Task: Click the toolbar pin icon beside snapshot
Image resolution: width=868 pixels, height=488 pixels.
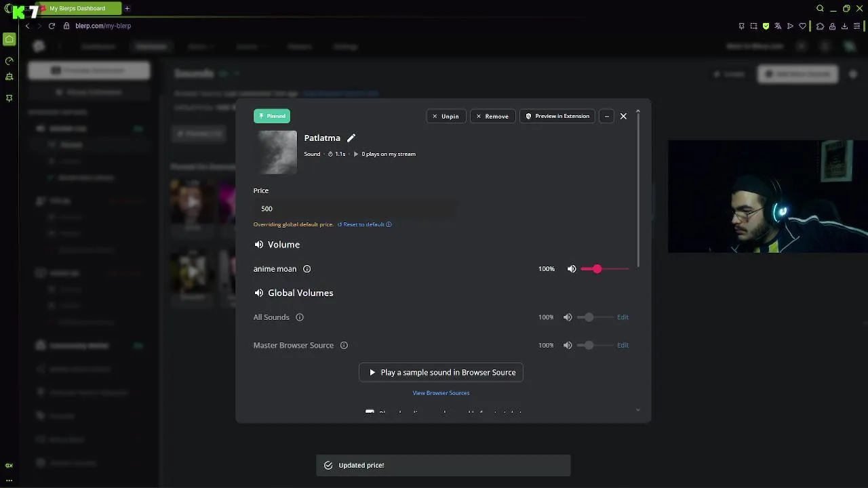Action: click(x=741, y=26)
